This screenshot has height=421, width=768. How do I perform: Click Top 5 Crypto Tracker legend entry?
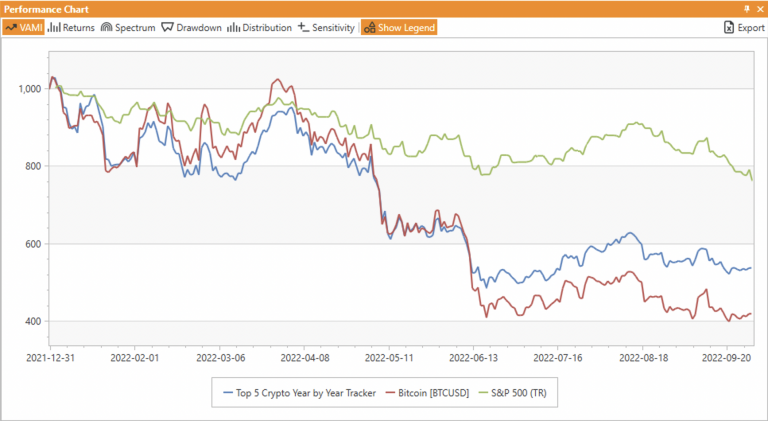pos(306,393)
